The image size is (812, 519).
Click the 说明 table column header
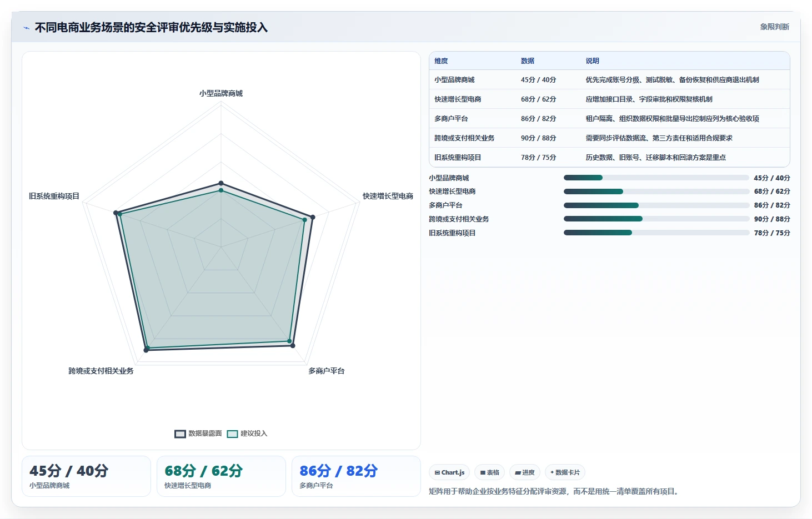[592, 61]
